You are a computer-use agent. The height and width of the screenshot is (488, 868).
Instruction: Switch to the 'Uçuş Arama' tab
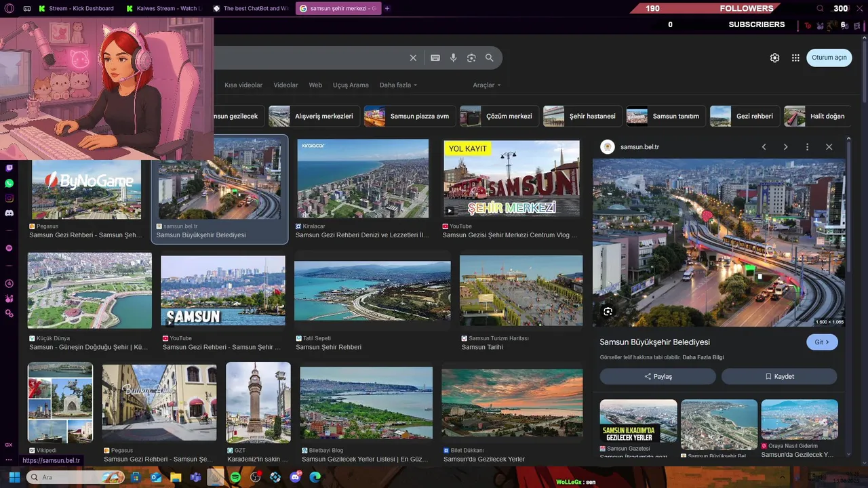click(x=351, y=85)
